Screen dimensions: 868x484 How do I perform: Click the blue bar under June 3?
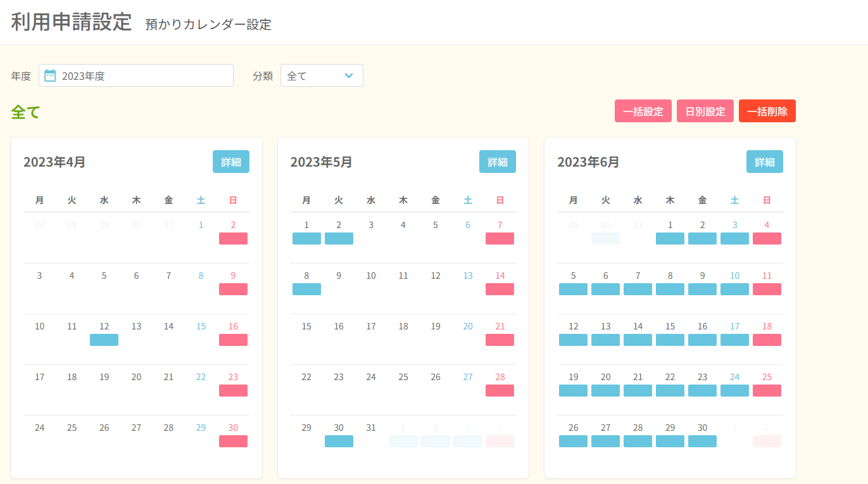pos(734,238)
